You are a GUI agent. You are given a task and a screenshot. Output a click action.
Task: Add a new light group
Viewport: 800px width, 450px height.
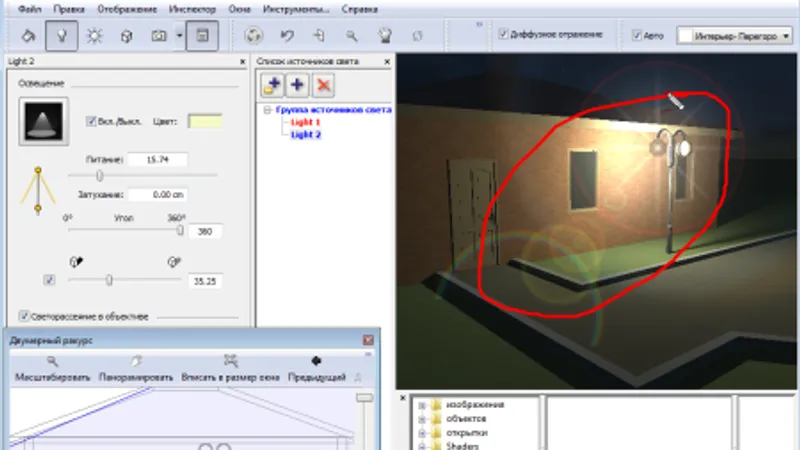point(272,85)
